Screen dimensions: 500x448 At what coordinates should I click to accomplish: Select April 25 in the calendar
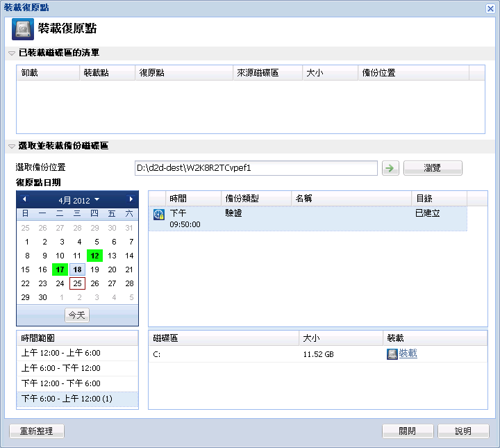78,283
